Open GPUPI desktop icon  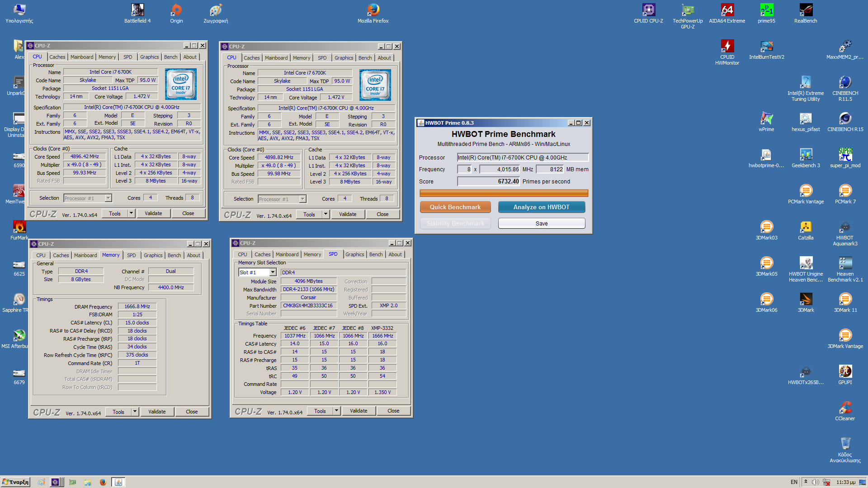tap(845, 375)
